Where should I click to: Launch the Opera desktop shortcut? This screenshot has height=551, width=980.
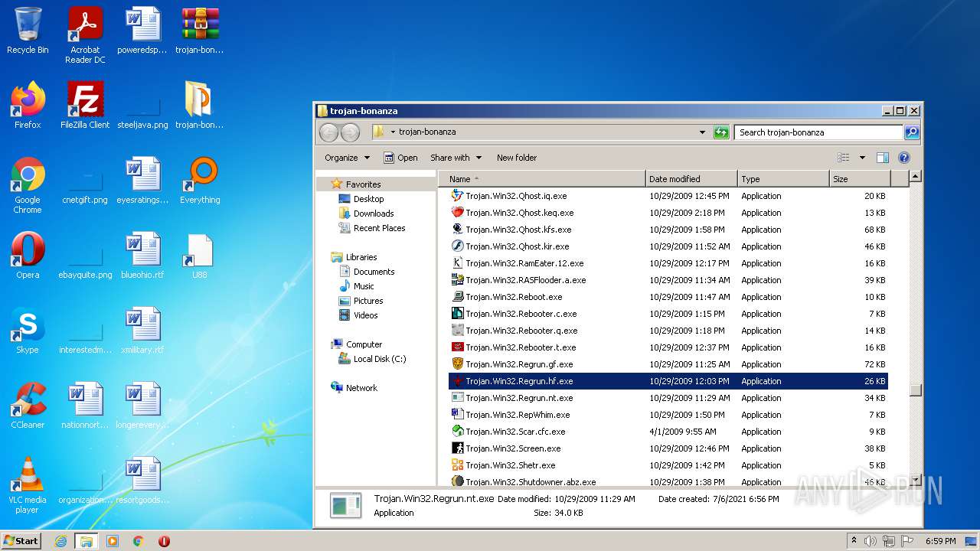point(28,256)
